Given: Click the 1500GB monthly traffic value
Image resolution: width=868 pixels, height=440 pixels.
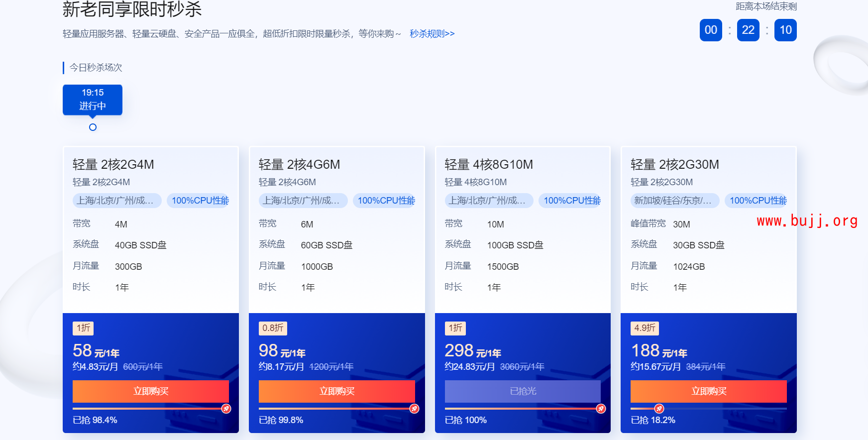Looking at the screenshot, I should [x=503, y=267].
